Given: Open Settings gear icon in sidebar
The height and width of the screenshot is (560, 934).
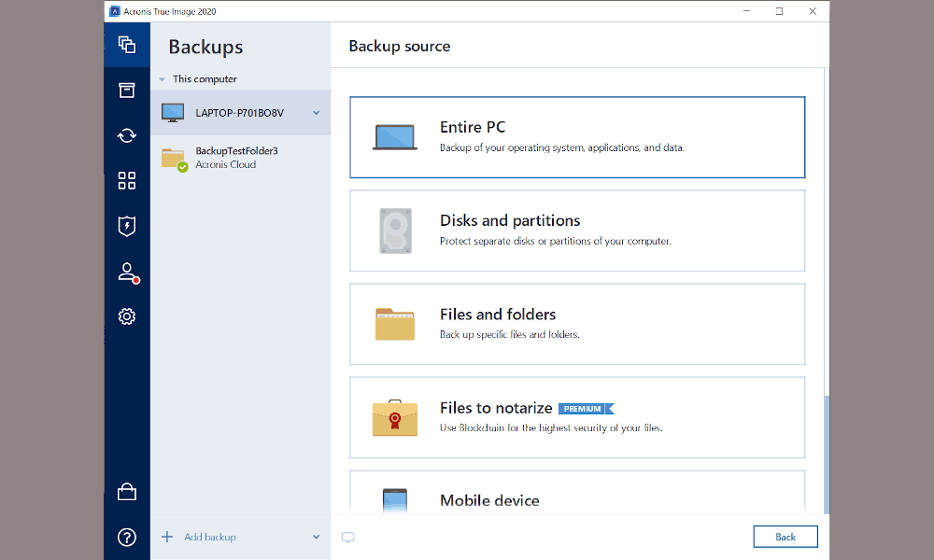Looking at the screenshot, I should [127, 316].
